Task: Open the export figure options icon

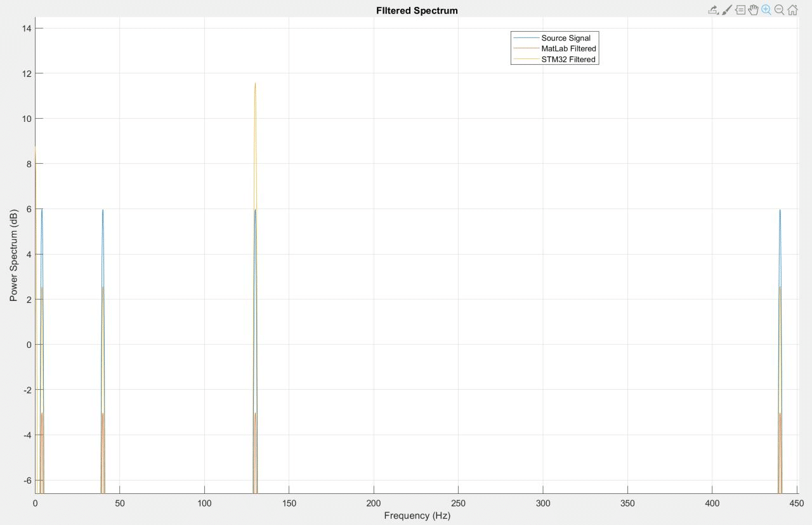Action: [x=714, y=10]
